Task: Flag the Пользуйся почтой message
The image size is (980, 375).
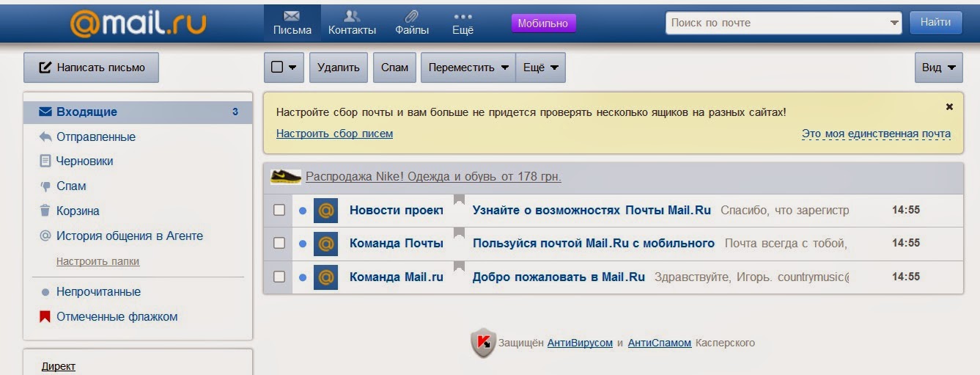Action: coord(460,233)
